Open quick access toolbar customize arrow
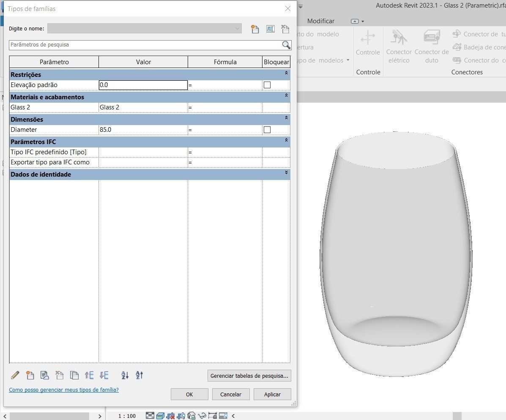The image size is (506, 420). tap(301, 6)
